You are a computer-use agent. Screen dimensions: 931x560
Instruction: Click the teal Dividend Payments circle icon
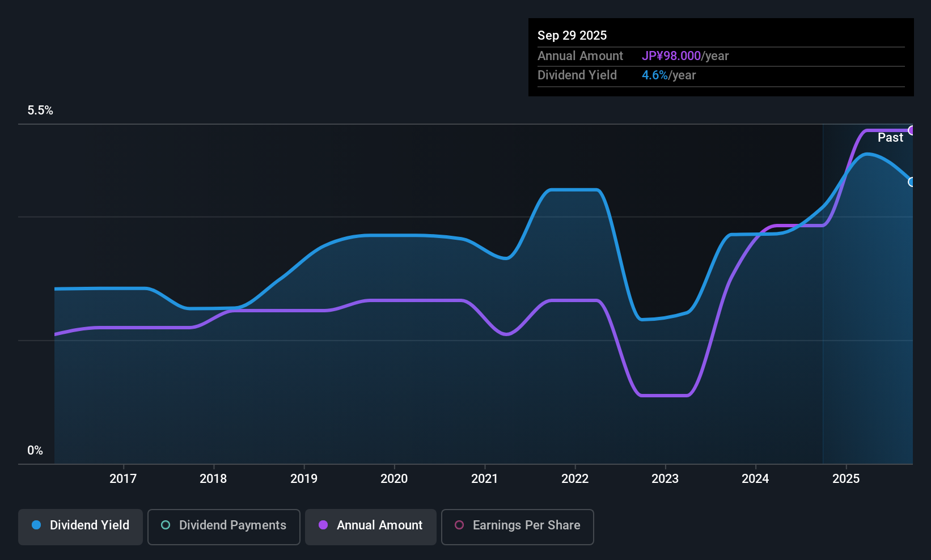(165, 525)
